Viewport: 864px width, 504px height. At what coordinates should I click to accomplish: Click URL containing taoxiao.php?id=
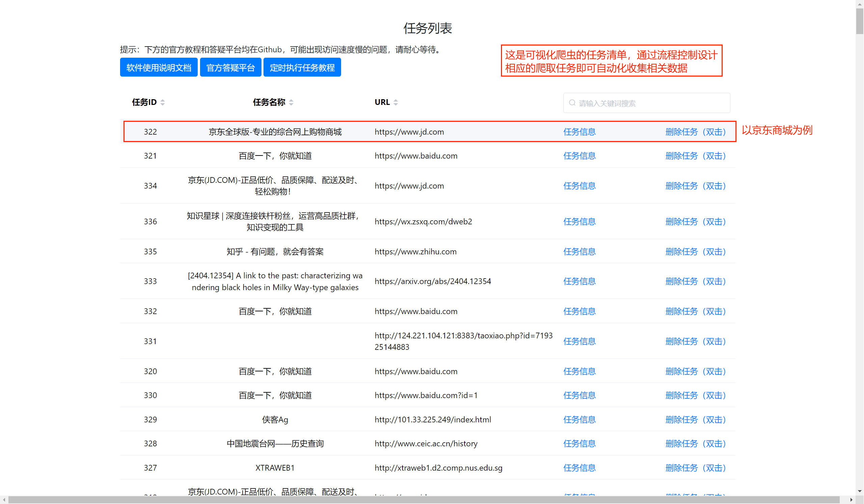click(x=464, y=341)
